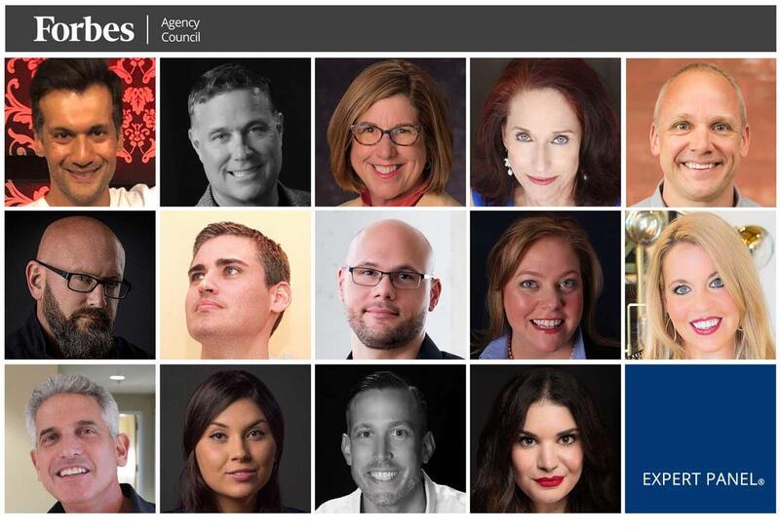Image resolution: width=780 pixels, height=532 pixels.
Task: Select the woman with red lipstick and dark hair
Action: tap(545, 438)
